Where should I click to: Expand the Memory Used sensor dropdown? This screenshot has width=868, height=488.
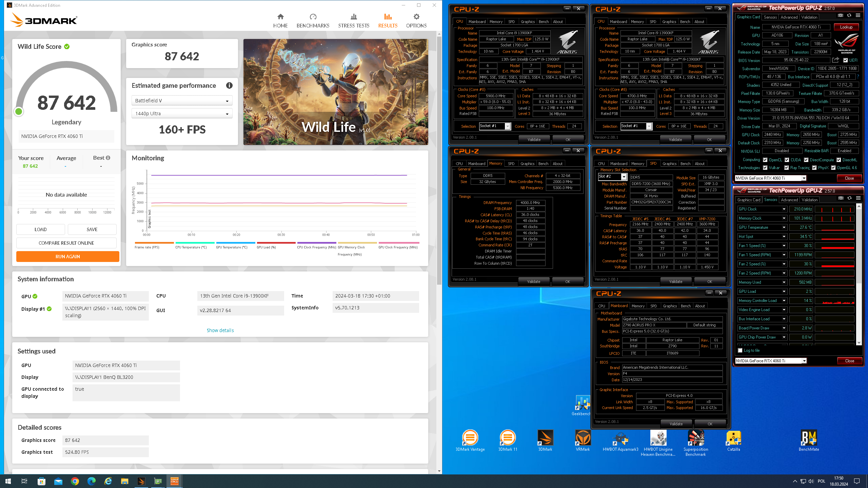pyautogui.click(x=784, y=283)
